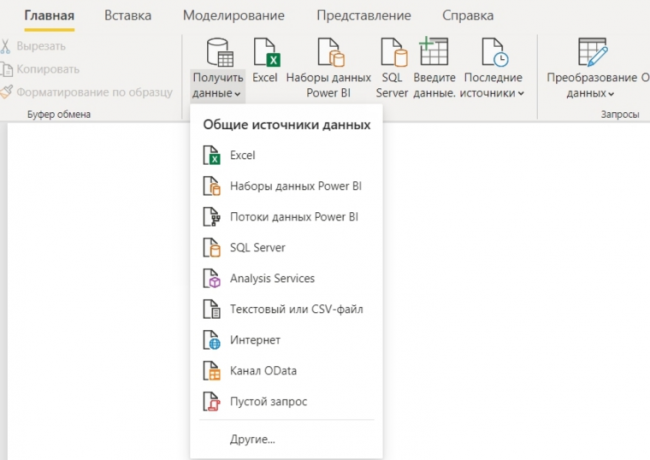Select SQL Server in the dropdown list
The height and width of the screenshot is (460, 650).
pos(256,247)
